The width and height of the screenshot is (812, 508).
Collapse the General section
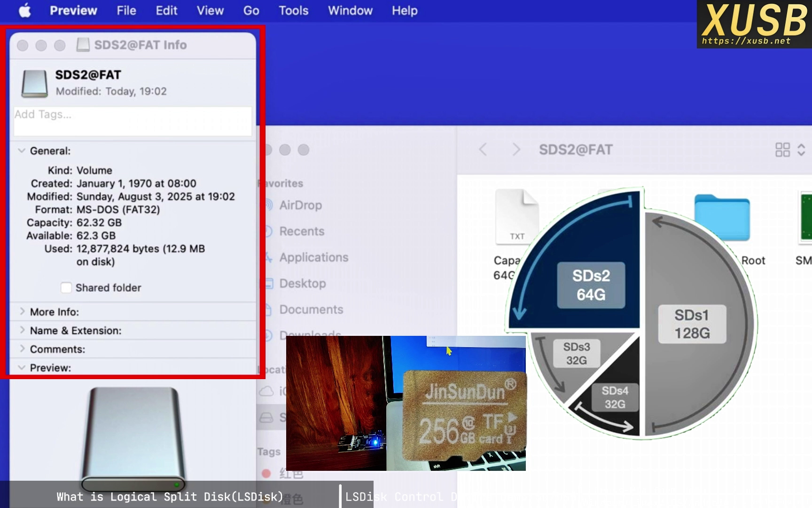point(21,151)
